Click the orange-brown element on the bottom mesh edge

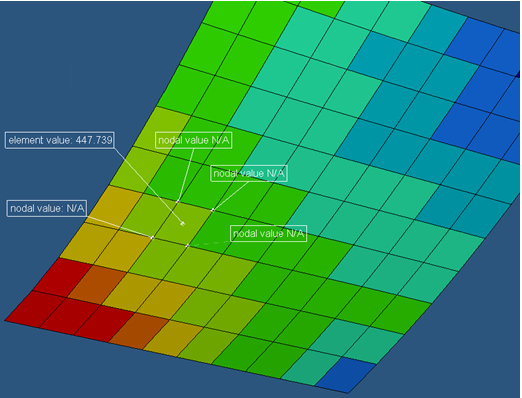pos(139,331)
